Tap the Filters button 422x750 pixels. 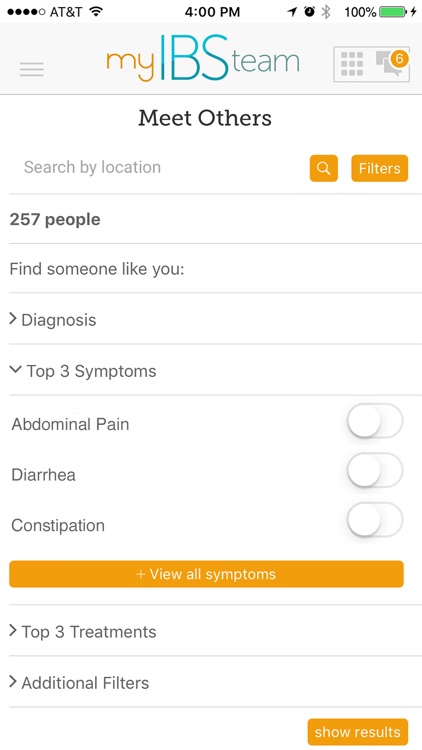click(379, 168)
